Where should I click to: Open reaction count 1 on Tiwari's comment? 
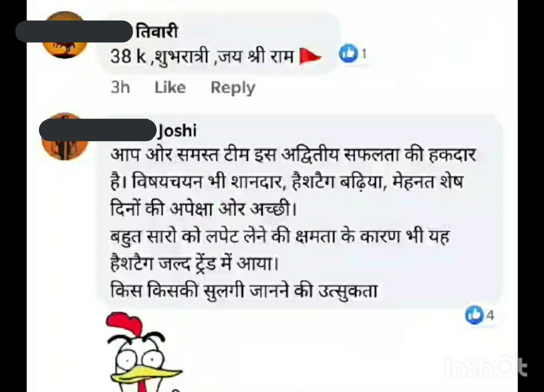pos(364,54)
